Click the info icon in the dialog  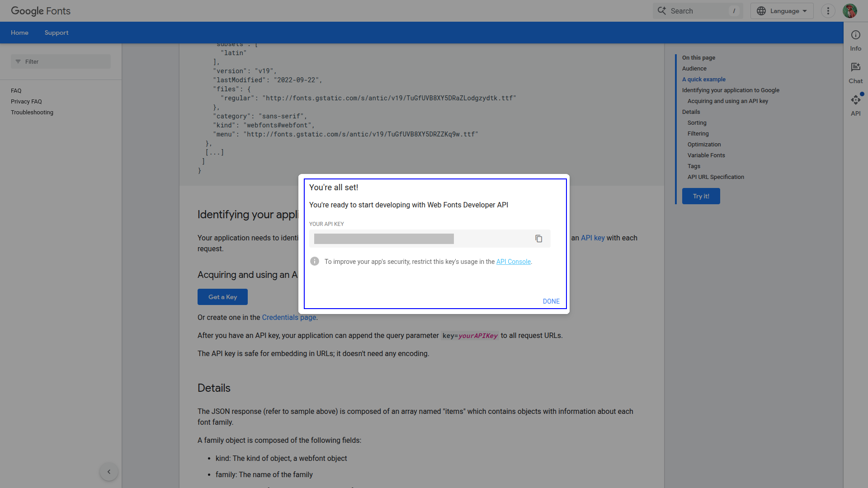click(315, 261)
